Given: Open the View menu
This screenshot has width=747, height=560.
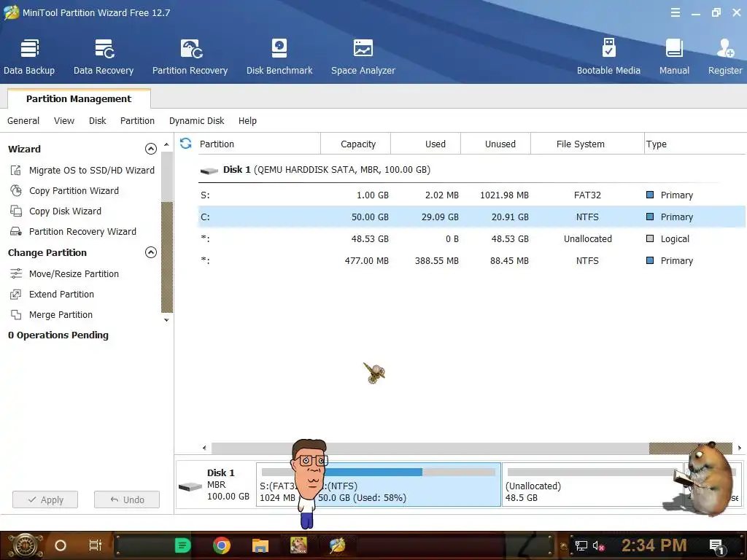Looking at the screenshot, I should [x=64, y=120].
